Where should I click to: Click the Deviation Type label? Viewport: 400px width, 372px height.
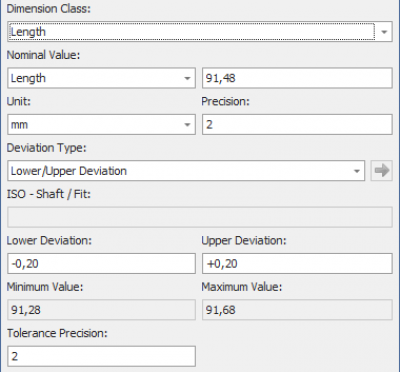(x=46, y=148)
